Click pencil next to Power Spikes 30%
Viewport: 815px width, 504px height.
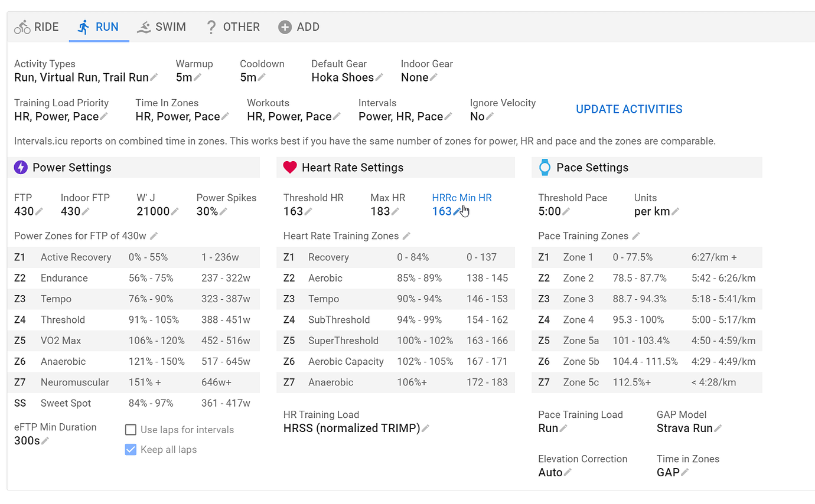tap(223, 212)
